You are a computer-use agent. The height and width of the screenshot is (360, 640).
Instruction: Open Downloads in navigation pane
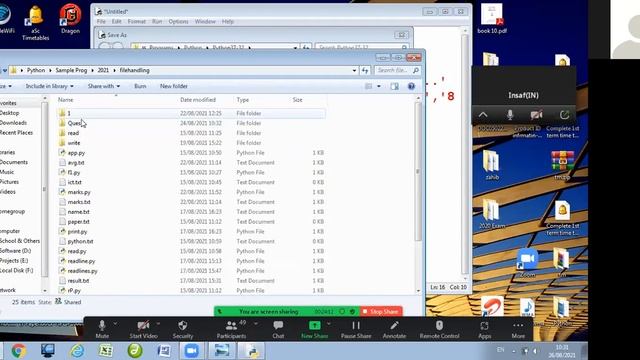pyautogui.click(x=13, y=122)
